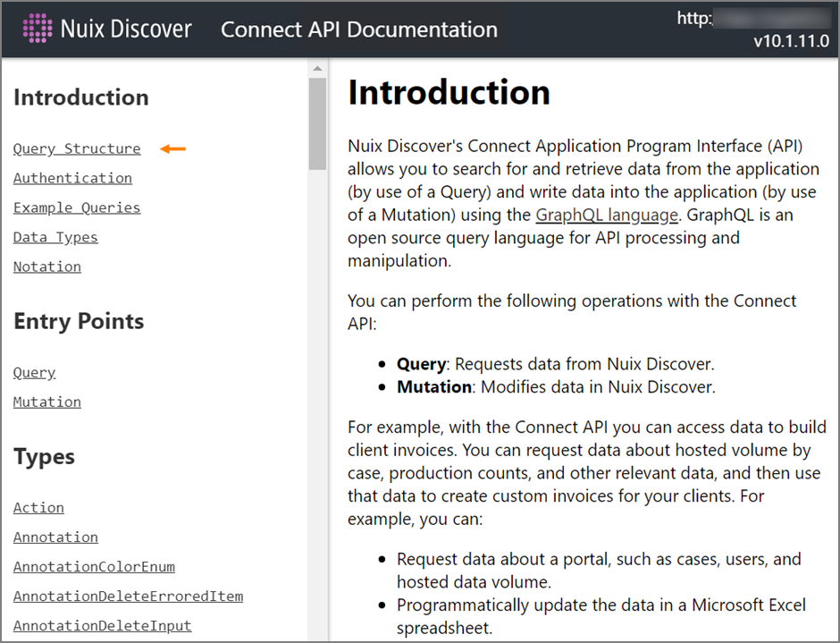Image resolution: width=840 pixels, height=643 pixels.
Task: Go to Example Queries section
Action: click(x=77, y=207)
